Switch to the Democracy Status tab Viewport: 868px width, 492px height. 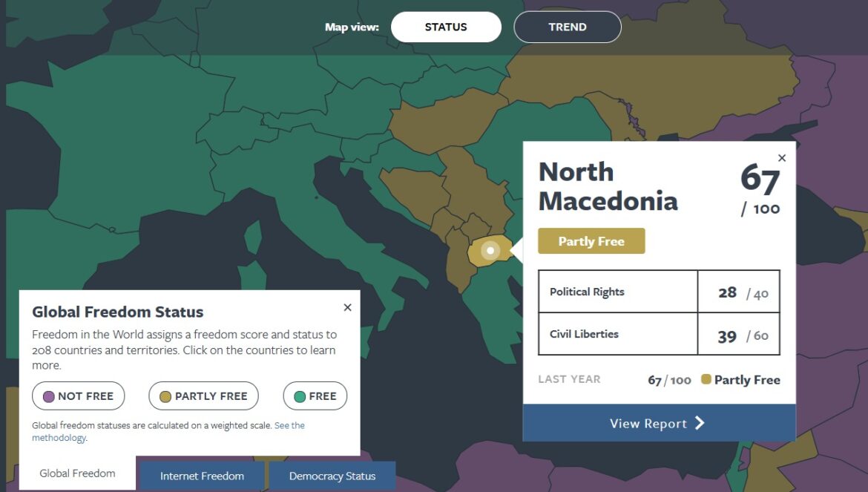coord(332,476)
